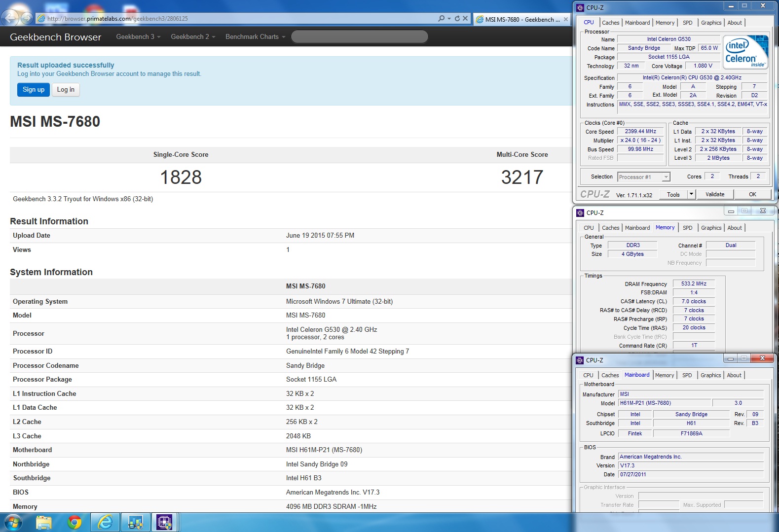Select SPD tab in Memory CPU-Z window
Image resolution: width=779 pixels, height=532 pixels.
(x=687, y=228)
